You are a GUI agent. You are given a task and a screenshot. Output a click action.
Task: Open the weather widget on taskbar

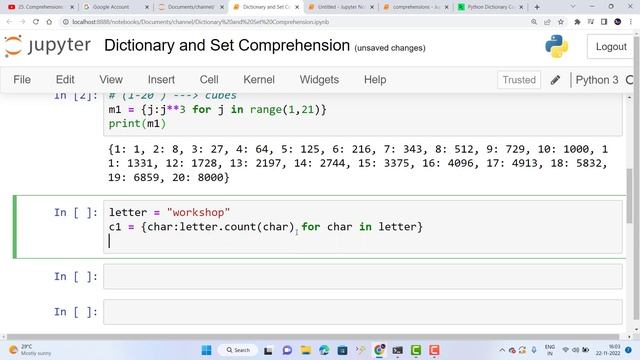(x=30, y=350)
